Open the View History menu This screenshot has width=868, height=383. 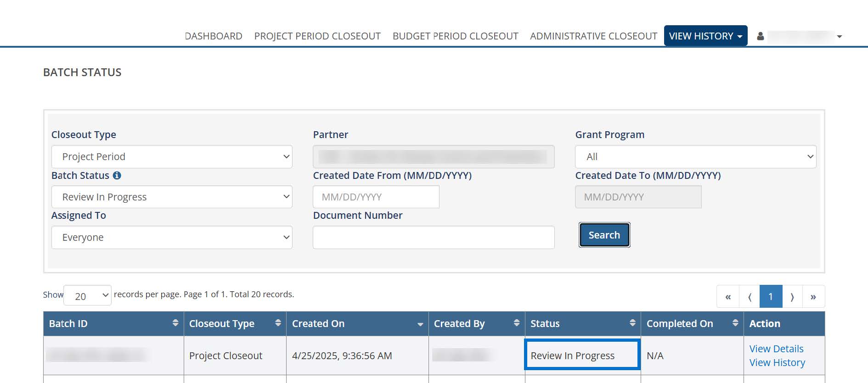coord(705,36)
